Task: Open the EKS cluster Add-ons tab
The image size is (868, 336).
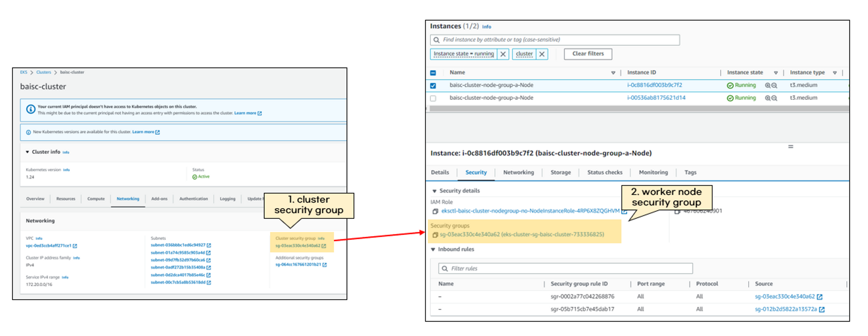Action: pos(159,199)
